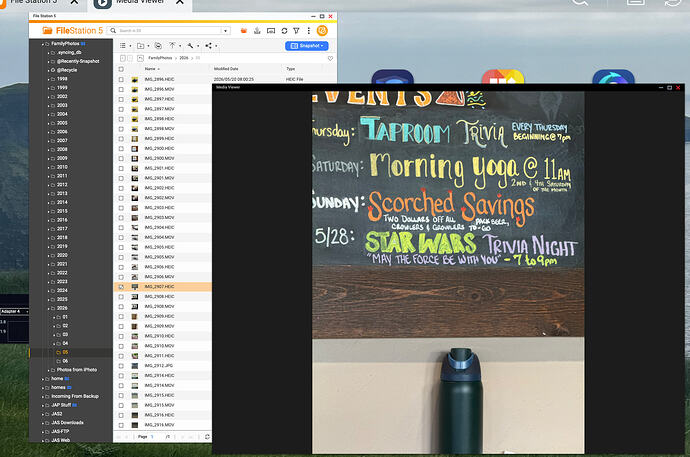Select folder 04 under 2026
This screenshot has width=690, height=457.
point(65,344)
